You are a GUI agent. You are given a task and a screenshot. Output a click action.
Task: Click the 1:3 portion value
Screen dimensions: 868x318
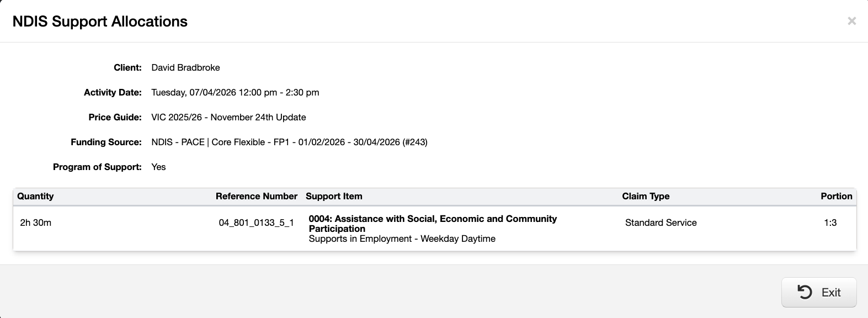click(830, 222)
